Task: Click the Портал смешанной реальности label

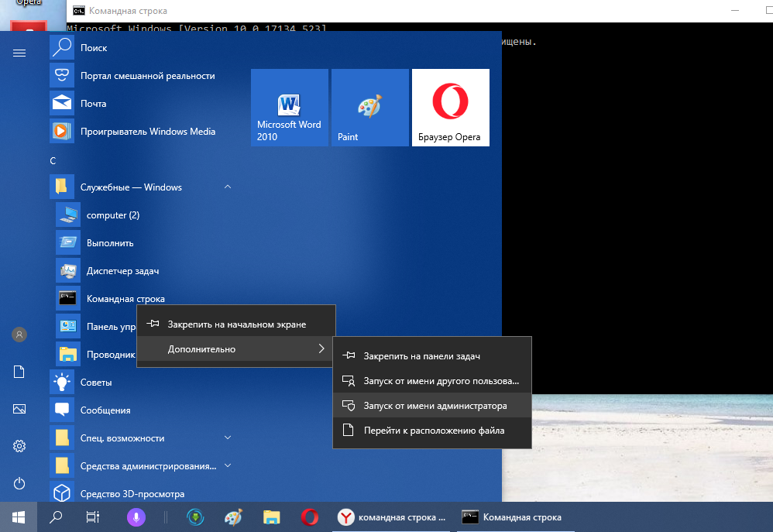Action: click(x=147, y=75)
